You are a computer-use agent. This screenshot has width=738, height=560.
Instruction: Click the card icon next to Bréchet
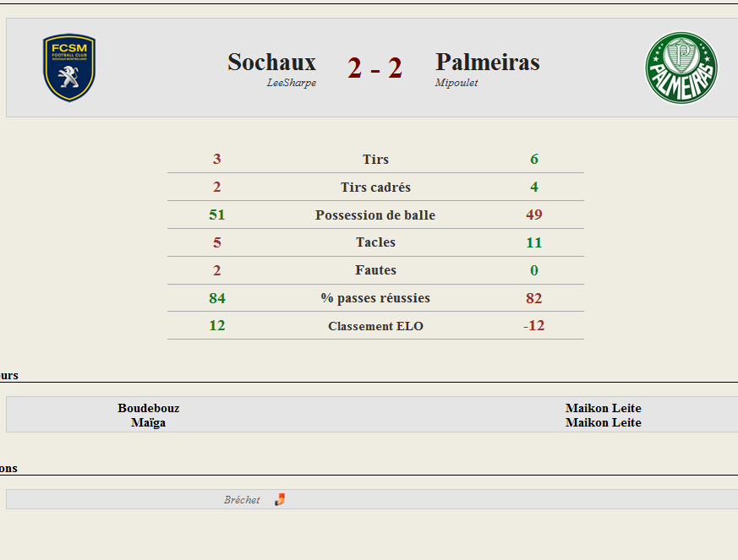tap(280, 499)
